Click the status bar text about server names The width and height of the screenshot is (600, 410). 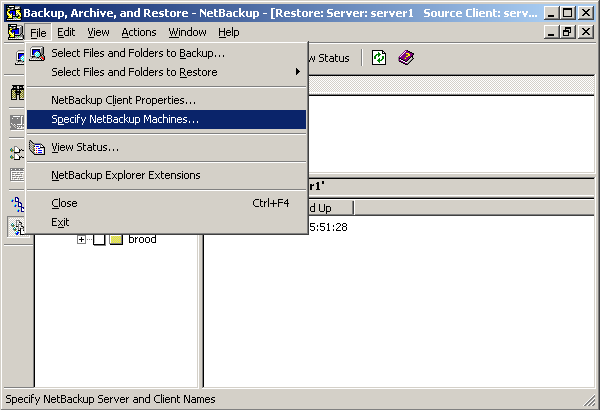pyautogui.click(x=110, y=399)
